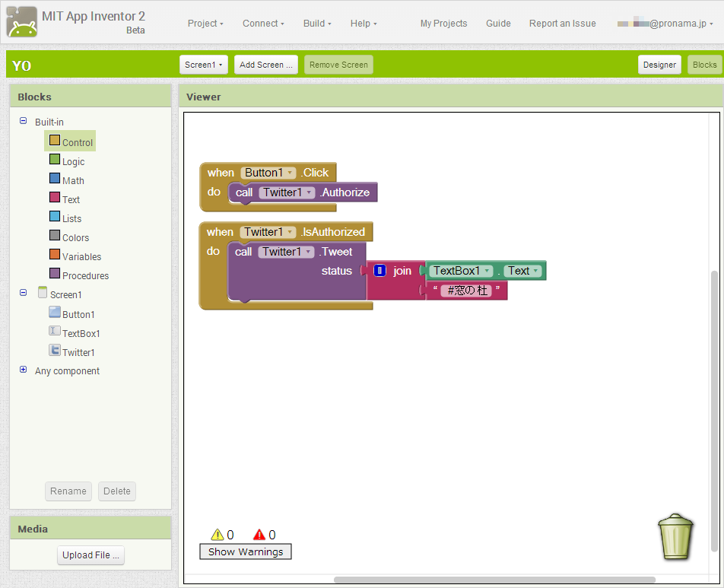Select the Variables blocks drawer
Viewport: 724px width, 588px height.
coord(79,256)
